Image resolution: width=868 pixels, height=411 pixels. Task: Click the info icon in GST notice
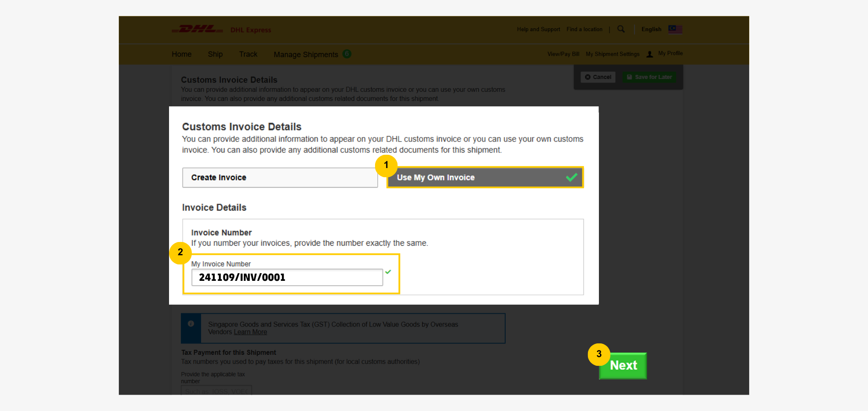click(191, 324)
